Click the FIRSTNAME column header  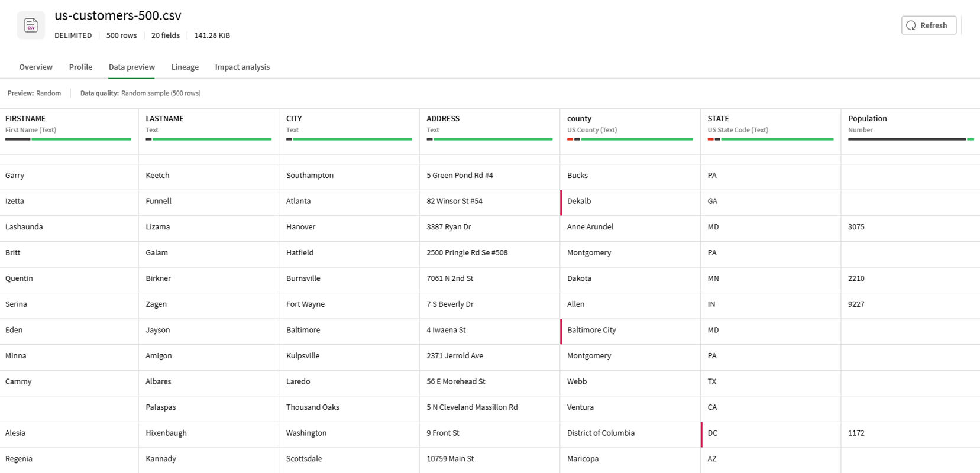pos(25,119)
